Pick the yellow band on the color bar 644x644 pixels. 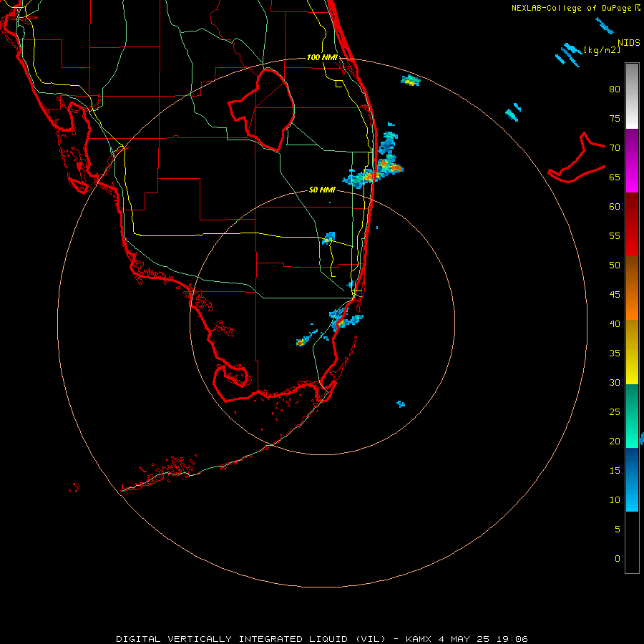pyautogui.click(x=632, y=352)
